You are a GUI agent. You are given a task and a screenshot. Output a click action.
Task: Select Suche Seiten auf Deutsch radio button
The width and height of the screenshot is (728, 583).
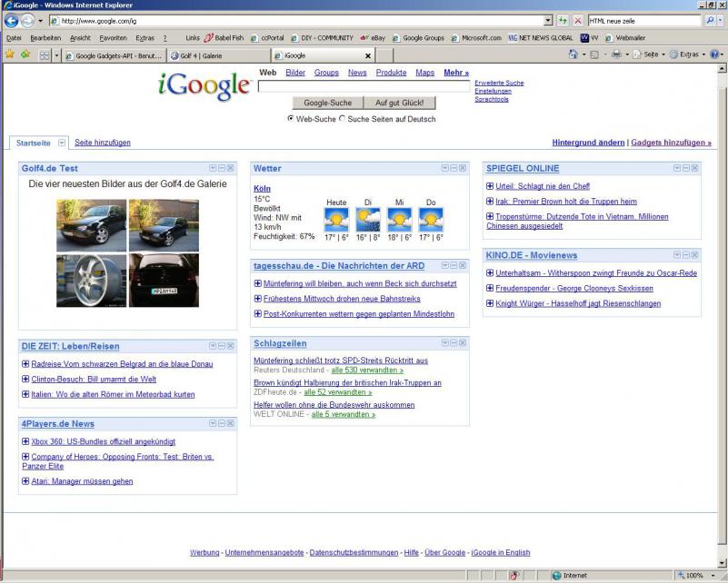coord(343,118)
